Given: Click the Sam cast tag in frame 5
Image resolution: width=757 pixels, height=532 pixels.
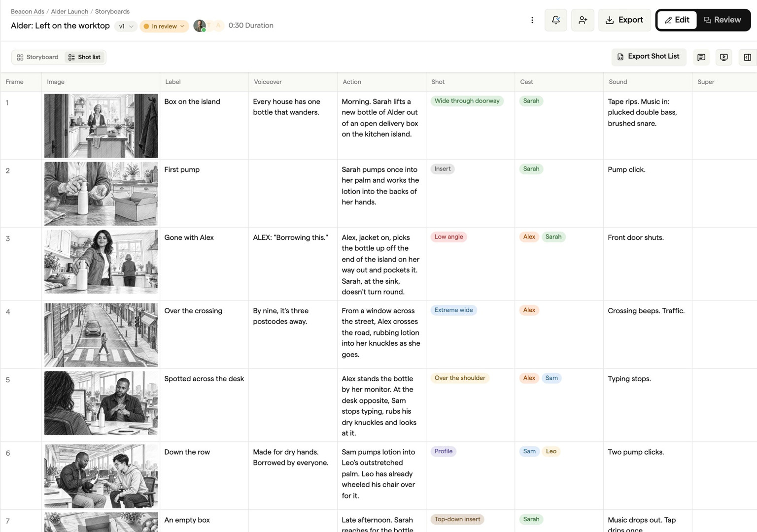Looking at the screenshot, I should pos(551,378).
